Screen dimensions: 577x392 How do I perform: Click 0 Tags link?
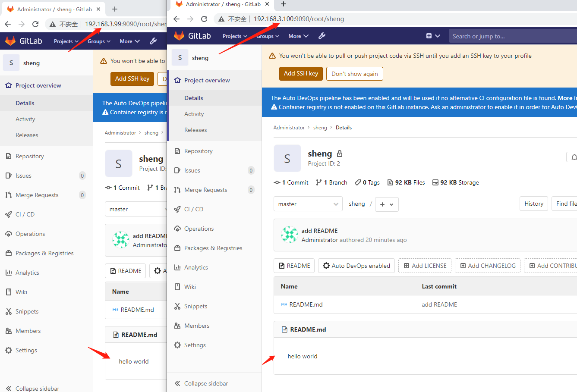(x=367, y=182)
